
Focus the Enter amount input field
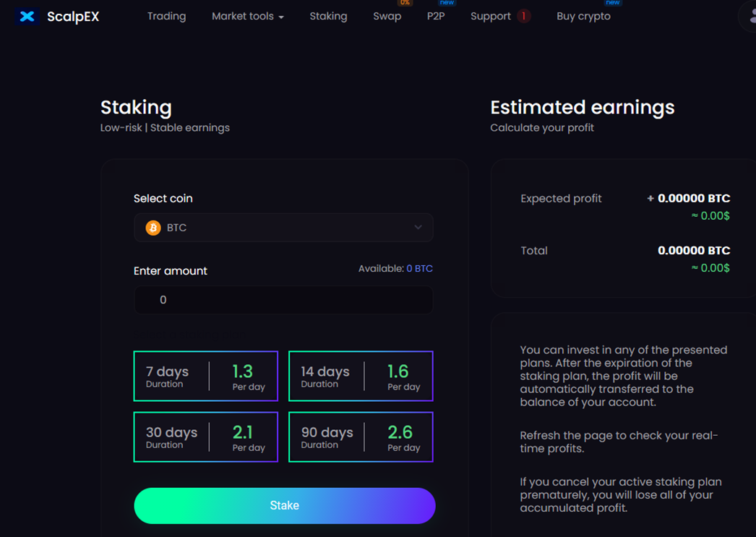tap(283, 300)
